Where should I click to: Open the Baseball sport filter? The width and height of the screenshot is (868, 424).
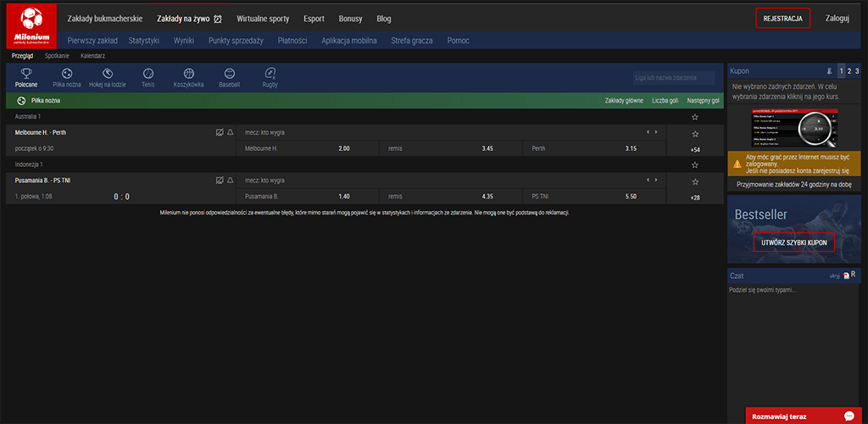pos(229,77)
